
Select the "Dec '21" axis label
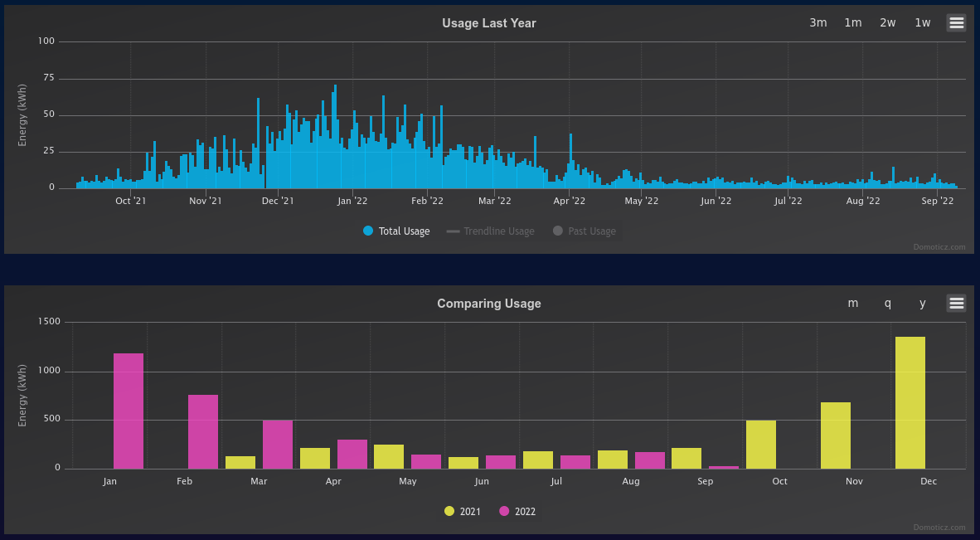(x=278, y=201)
